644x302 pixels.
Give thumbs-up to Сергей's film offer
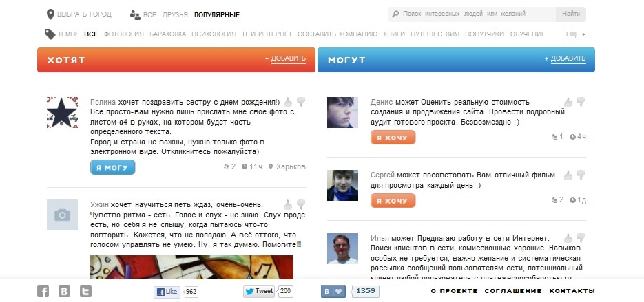click(x=568, y=175)
